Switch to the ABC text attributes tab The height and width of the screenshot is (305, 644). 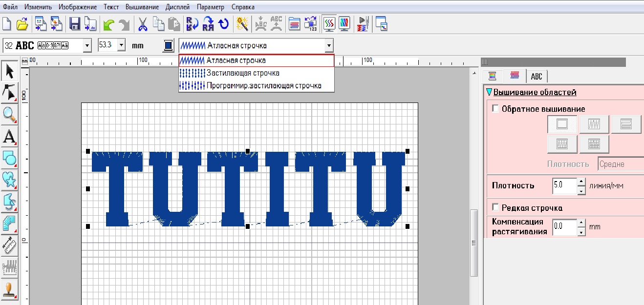point(537,76)
